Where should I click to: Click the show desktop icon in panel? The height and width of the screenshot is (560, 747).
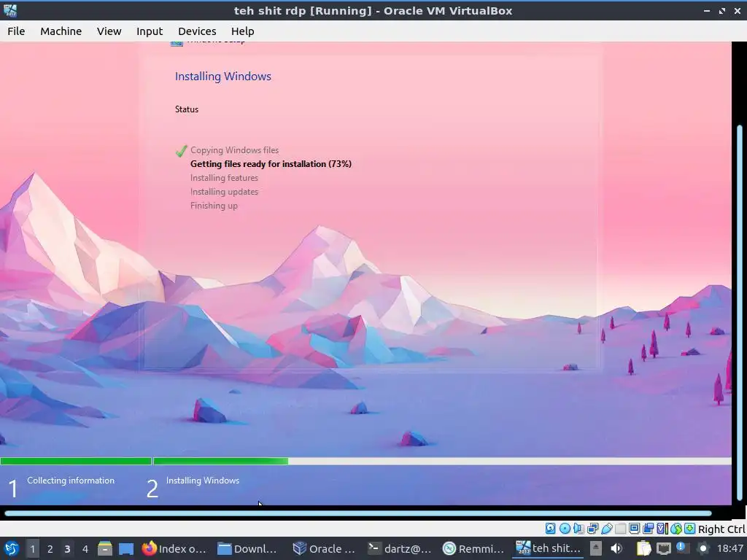point(126,548)
